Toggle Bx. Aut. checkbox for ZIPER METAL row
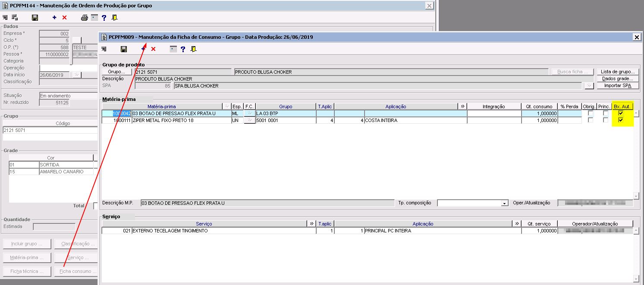This screenshot has width=644, height=285. pyautogui.click(x=621, y=120)
